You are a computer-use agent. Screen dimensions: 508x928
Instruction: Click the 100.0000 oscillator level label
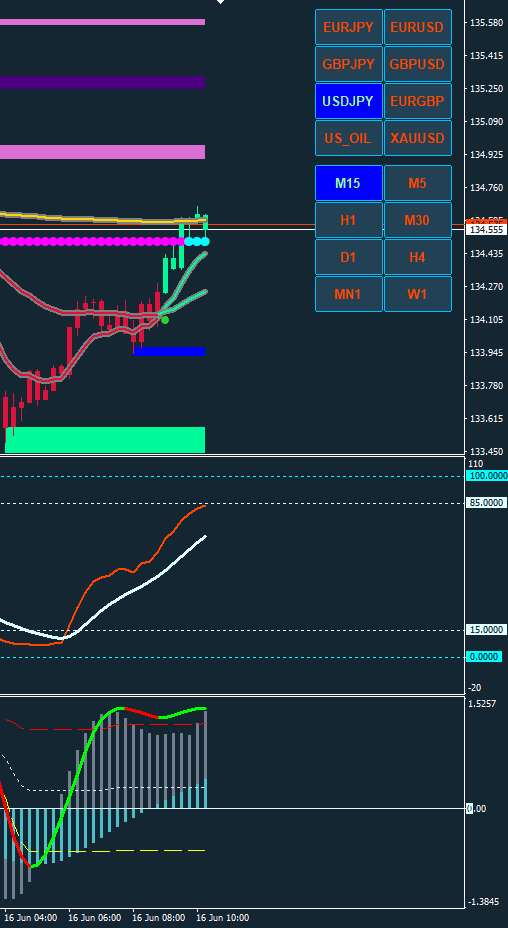coord(487,476)
